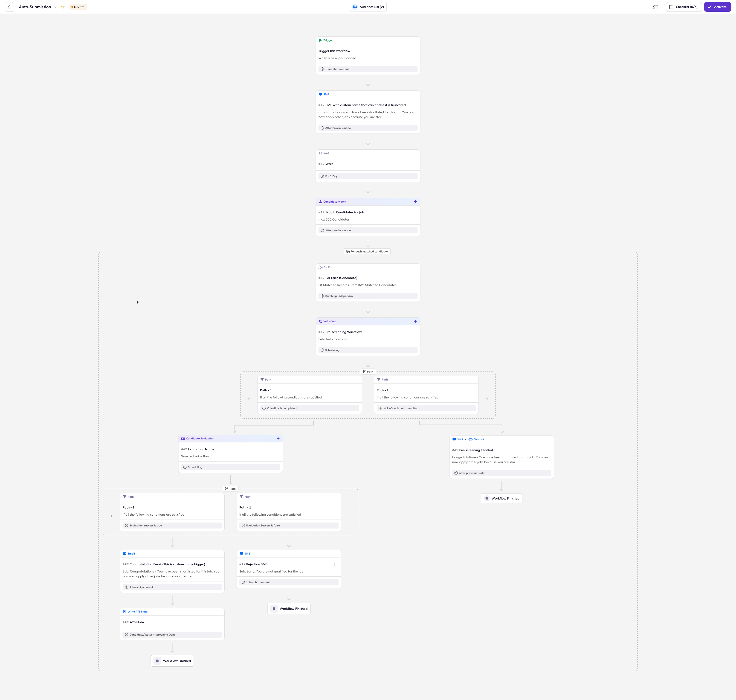Add a new path with the plus next to Voiceflow paths
The image size is (736, 700).
tap(487, 398)
